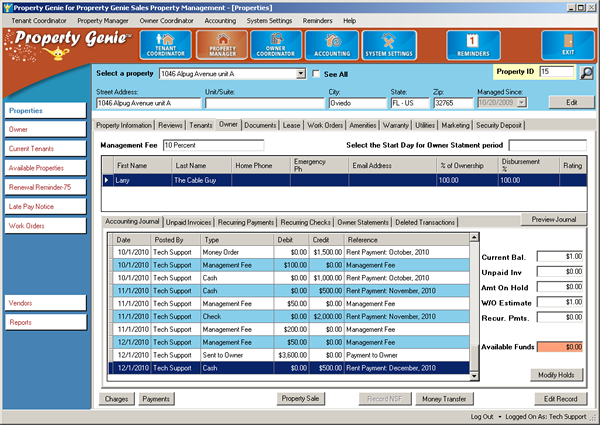600x425 pixels.
Task: Open the Help menu
Action: click(349, 21)
